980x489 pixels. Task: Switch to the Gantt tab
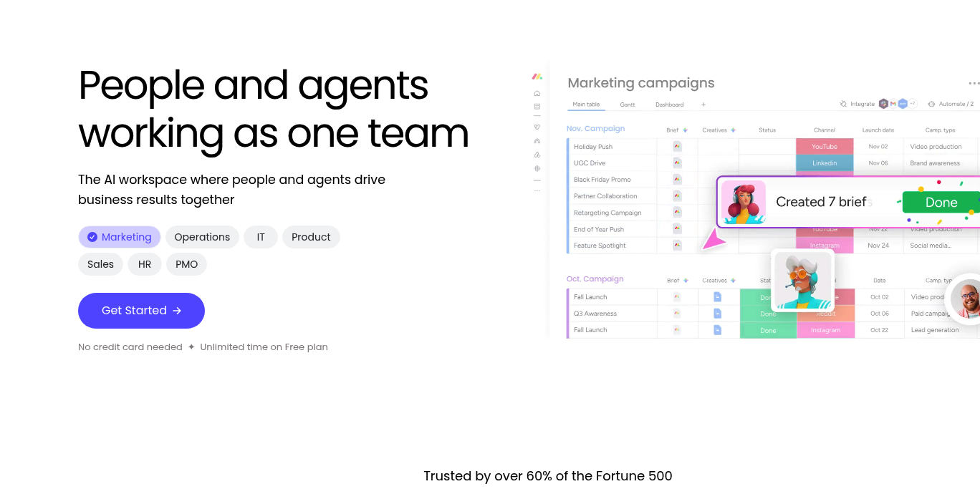628,105
